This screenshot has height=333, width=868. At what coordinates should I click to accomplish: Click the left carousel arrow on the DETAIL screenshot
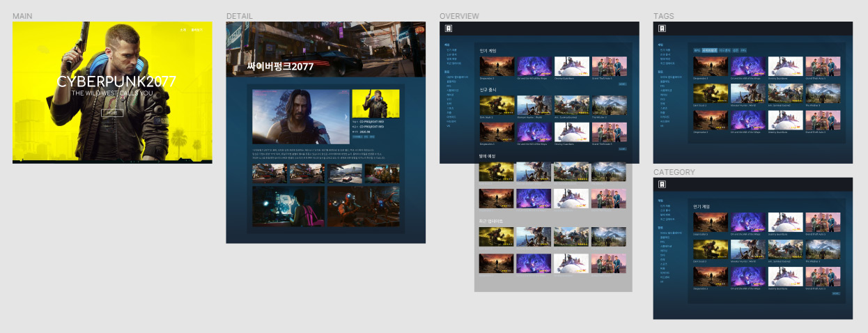coord(256,117)
